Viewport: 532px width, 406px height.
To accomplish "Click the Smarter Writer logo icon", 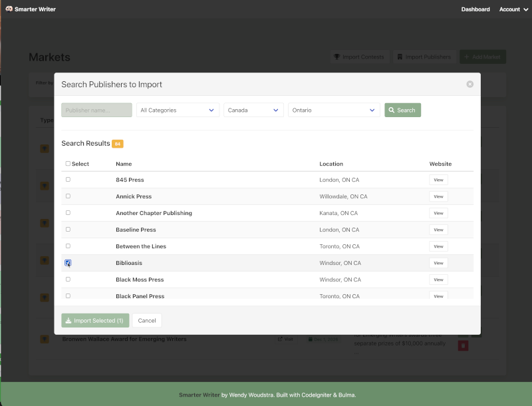I will pyautogui.click(x=9, y=9).
